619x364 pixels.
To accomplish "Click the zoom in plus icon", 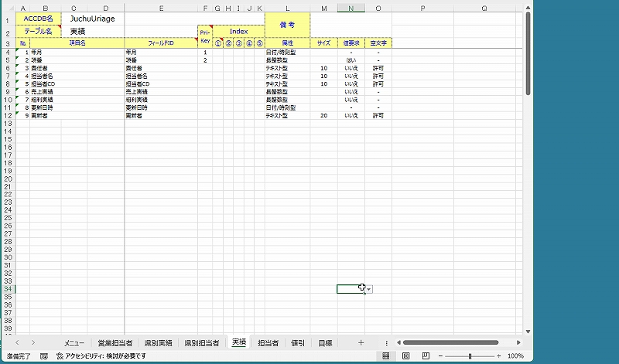I will point(499,356).
